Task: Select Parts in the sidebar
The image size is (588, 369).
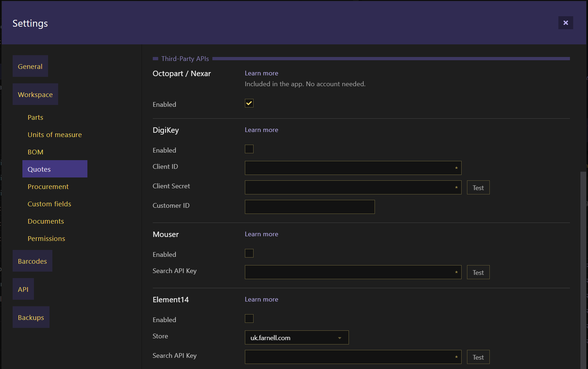Action: click(35, 117)
